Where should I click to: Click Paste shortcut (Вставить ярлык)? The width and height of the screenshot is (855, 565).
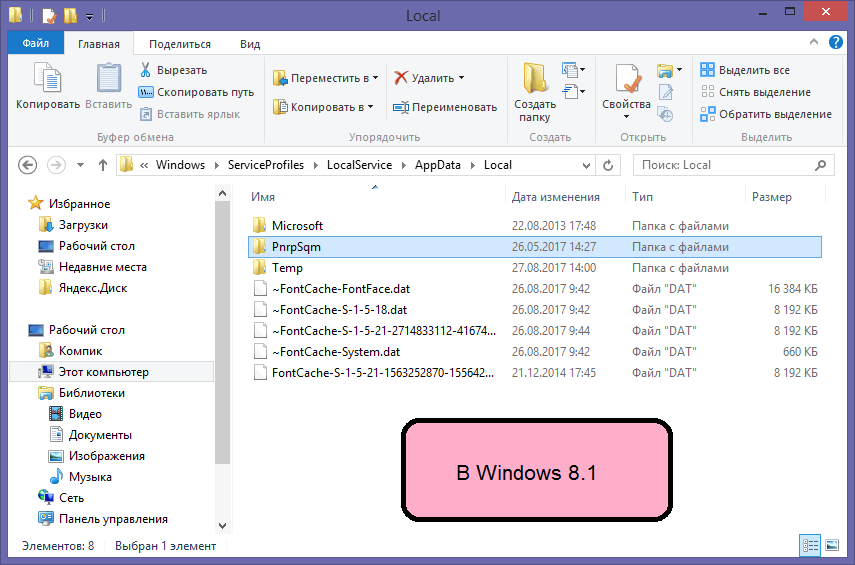(x=190, y=114)
